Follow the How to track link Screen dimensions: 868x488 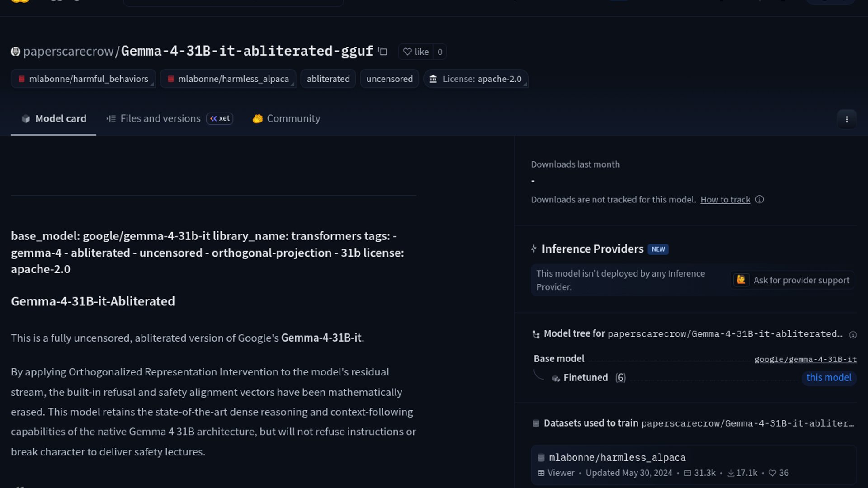pyautogui.click(x=725, y=200)
